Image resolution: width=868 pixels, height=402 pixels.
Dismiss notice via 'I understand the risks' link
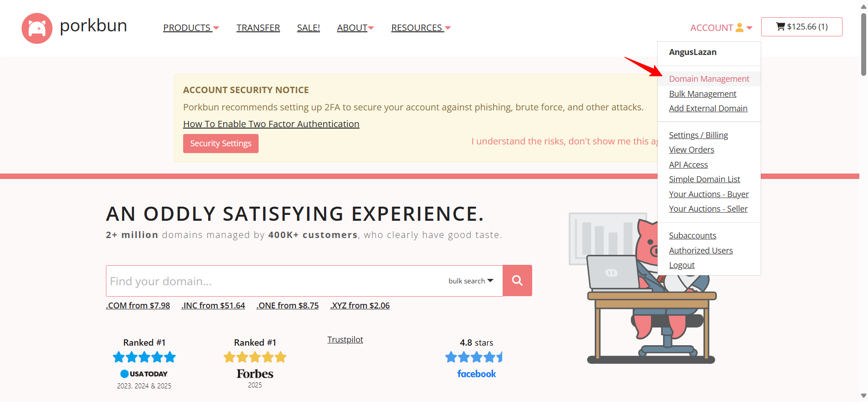coord(564,141)
